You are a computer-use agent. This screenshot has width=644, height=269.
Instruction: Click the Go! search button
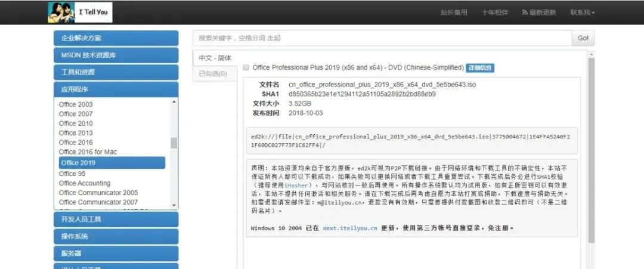point(583,38)
